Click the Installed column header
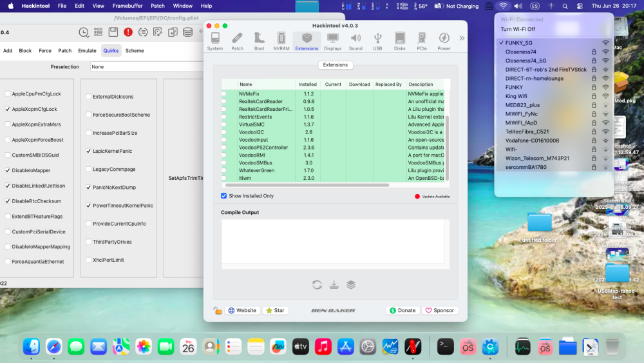 [308, 84]
